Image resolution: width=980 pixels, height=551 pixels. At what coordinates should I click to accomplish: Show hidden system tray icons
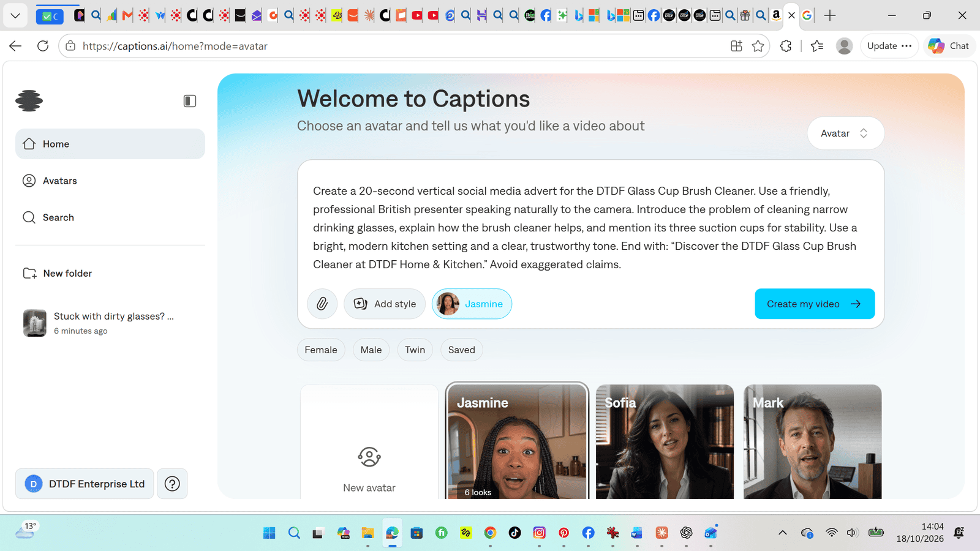[x=783, y=533]
